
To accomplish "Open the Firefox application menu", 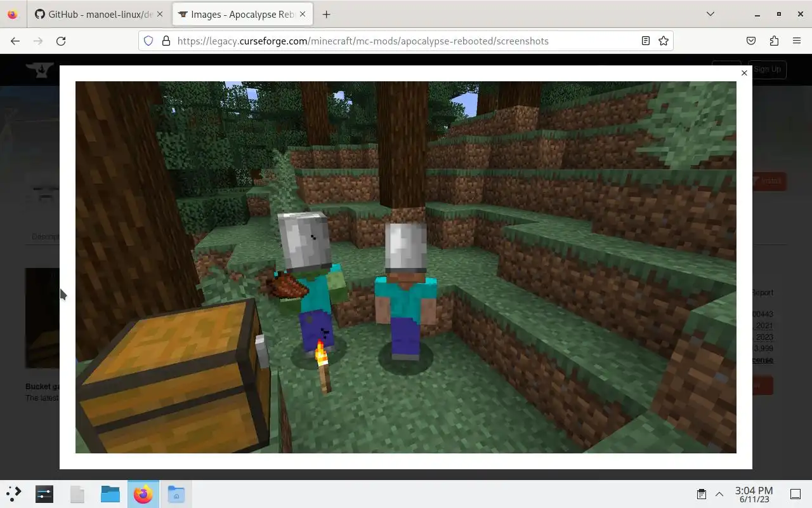I will (797, 41).
